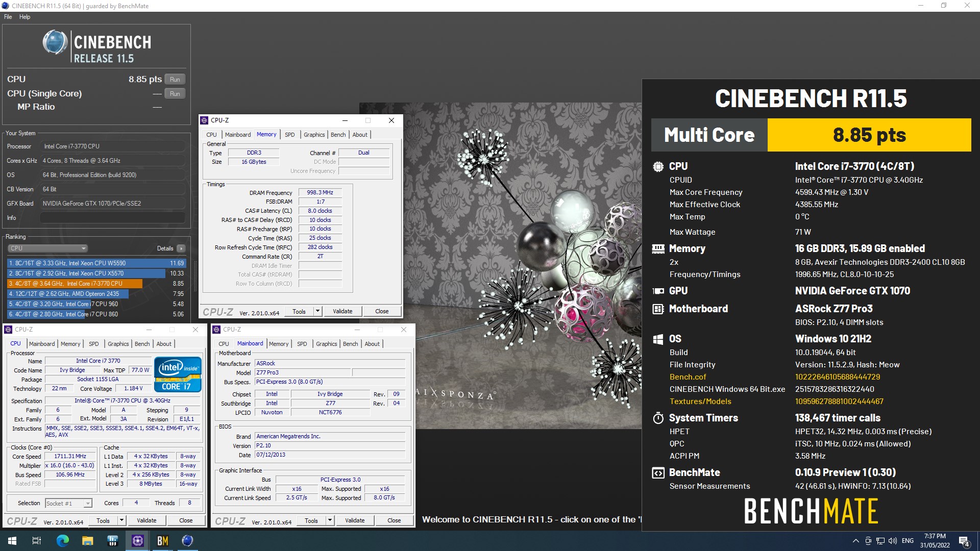Open Ranking Details arrow button
Image resolution: width=980 pixels, height=551 pixels.
(x=181, y=248)
